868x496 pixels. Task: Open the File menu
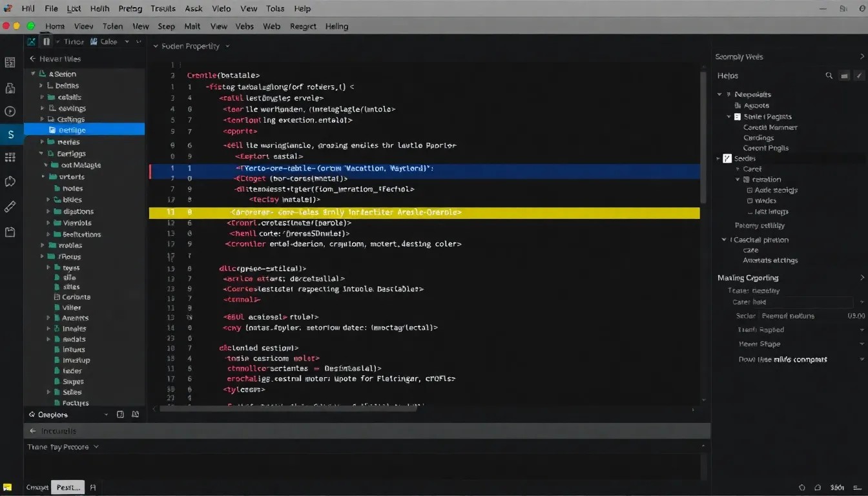(51, 8)
